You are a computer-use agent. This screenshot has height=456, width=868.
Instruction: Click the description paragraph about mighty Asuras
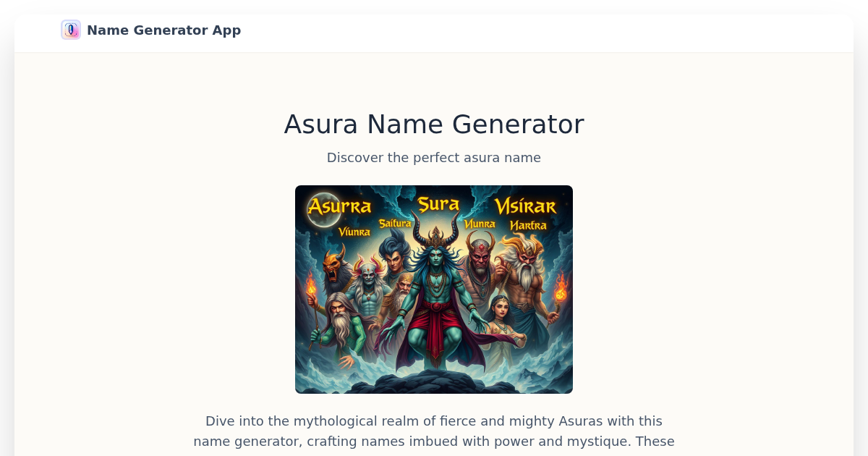click(434, 431)
